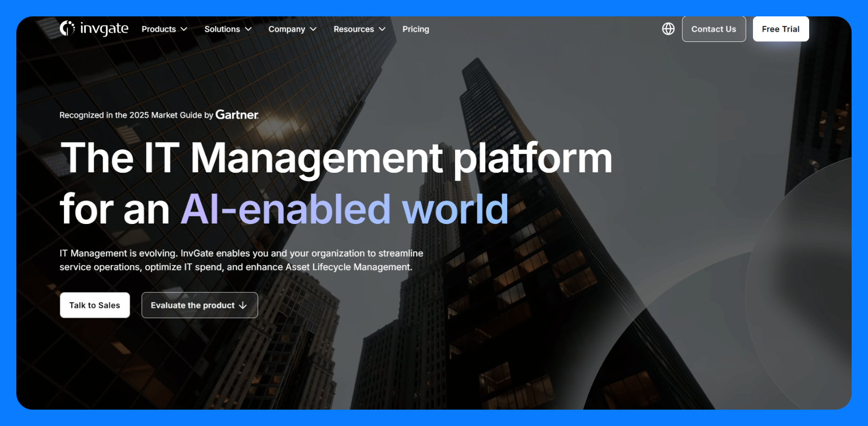The height and width of the screenshot is (426, 868).
Task: Expand the Solutions chevron
Action: 248,29
